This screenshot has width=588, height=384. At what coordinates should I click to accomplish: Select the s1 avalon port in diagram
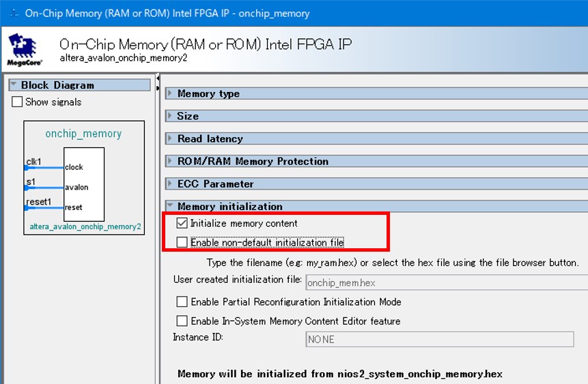click(x=31, y=182)
